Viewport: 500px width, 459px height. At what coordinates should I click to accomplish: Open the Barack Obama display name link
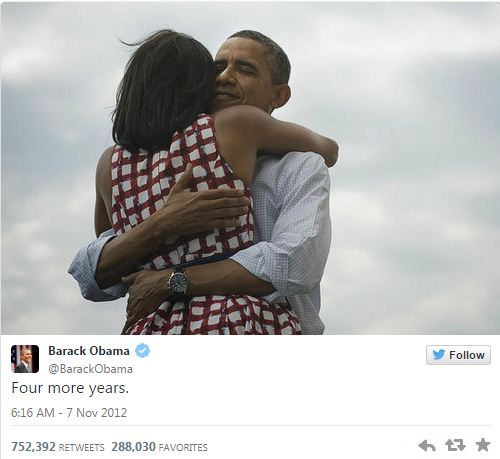[x=89, y=351]
